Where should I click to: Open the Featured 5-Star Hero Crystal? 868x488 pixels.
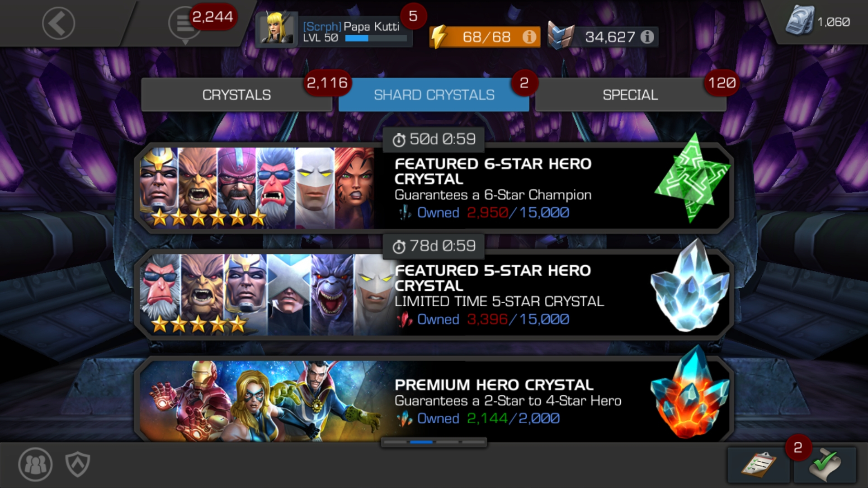coord(434,295)
